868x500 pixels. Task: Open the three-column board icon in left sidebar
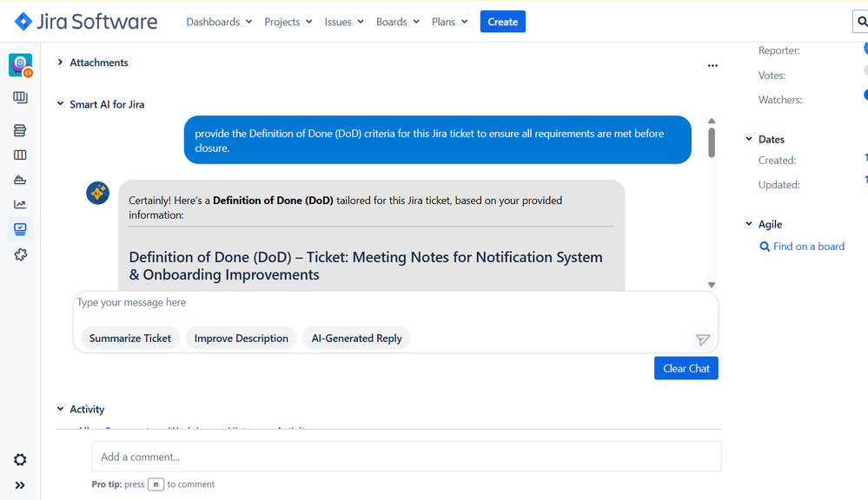[20, 155]
